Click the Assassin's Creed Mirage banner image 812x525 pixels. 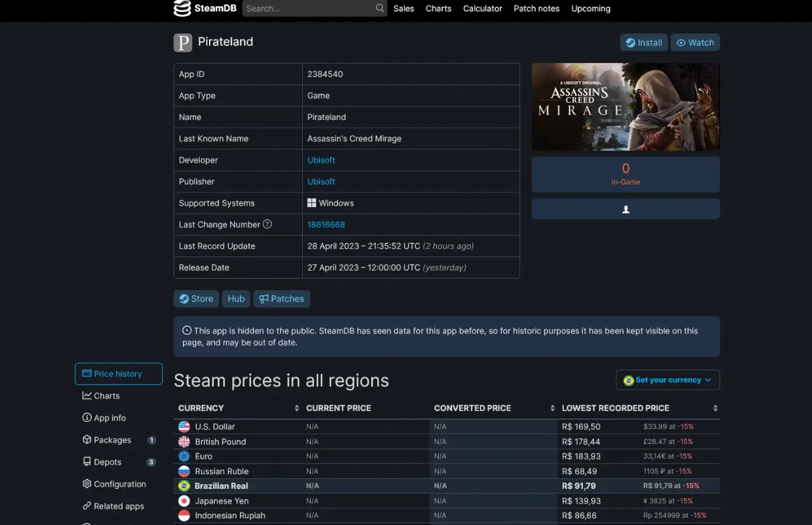pyautogui.click(x=626, y=107)
